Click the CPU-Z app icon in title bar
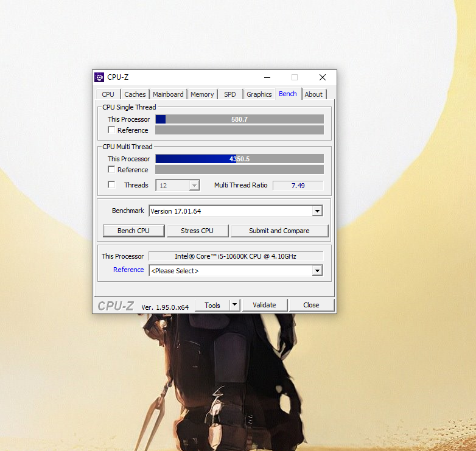Viewport: 476px width, 451px height. coord(99,77)
